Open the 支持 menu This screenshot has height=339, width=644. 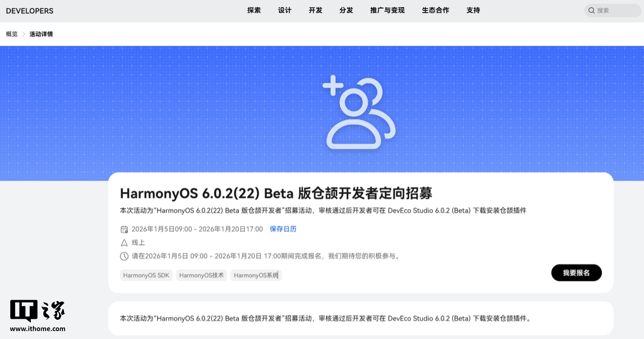[x=473, y=10]
